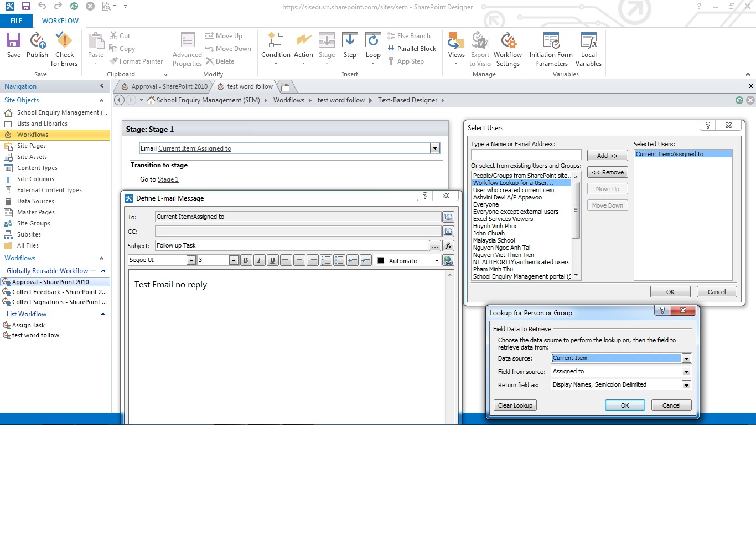The image size is (756, 555).
Task: Click the Stage 1 transition link
Action: click(x=168, y=179)
